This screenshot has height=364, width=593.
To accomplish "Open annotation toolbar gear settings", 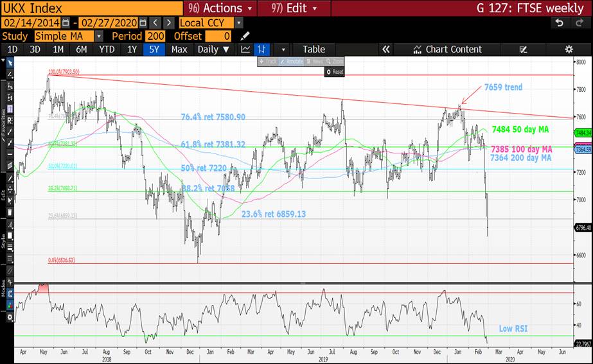I will pos(10,317).
